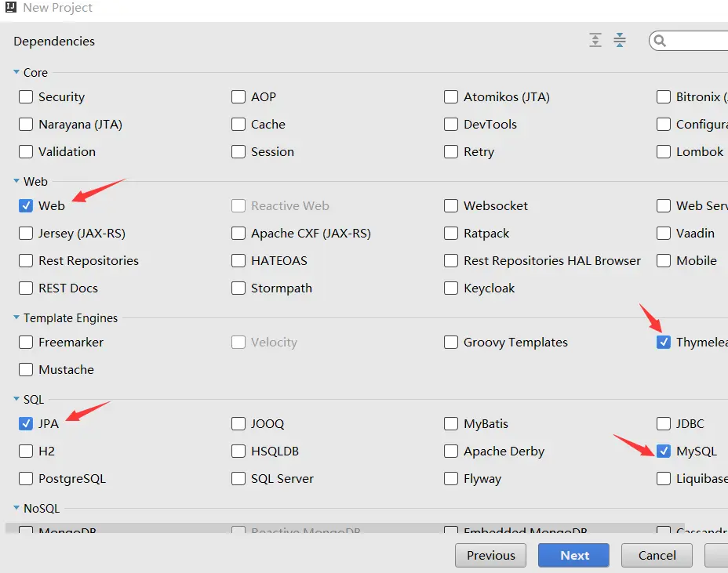Viewport: 728px width, 573px height.
Task: Collapse the Web section
Action: [16, 181]
